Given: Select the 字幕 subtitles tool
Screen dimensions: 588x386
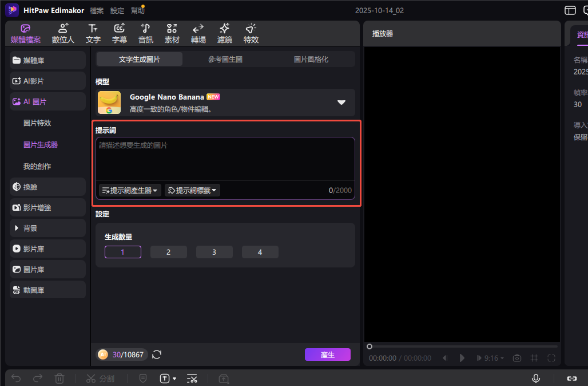Looking at the screenshot, I should (x=120, y=34).
